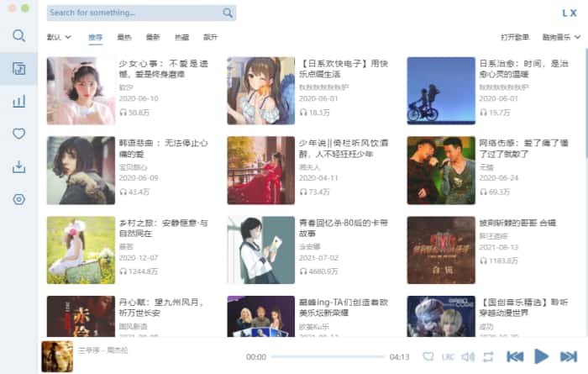
Task: Open the download page in sidebar
Action: 18,166
